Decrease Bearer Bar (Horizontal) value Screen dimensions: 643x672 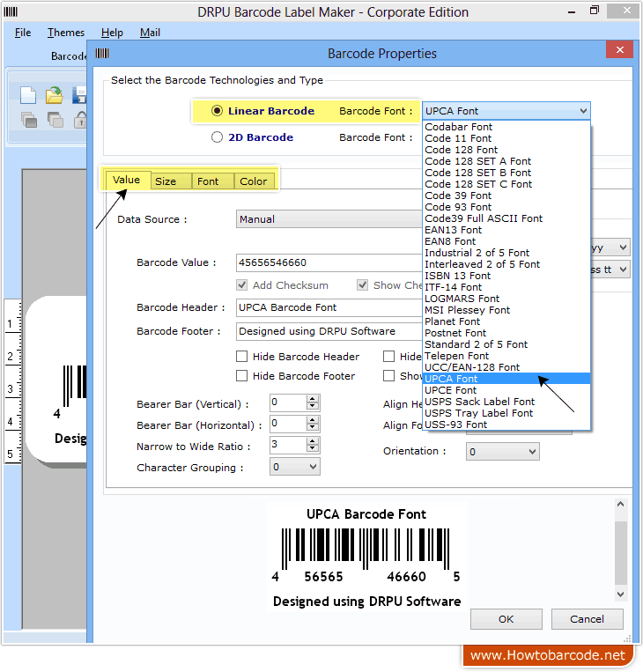click(313, 427)
